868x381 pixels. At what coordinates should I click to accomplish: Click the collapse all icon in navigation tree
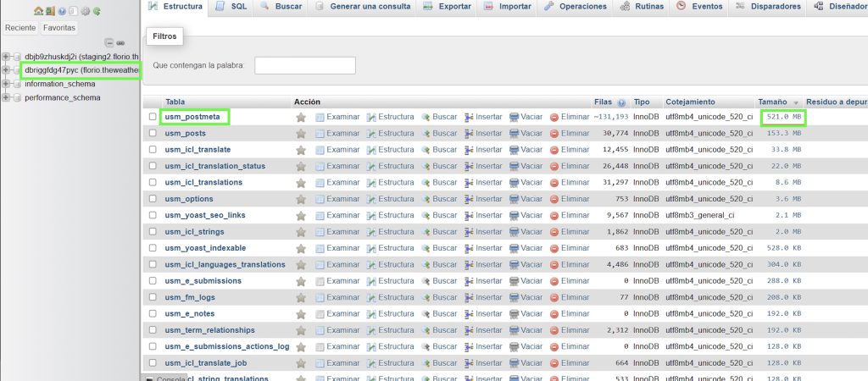tap(109, 42)
